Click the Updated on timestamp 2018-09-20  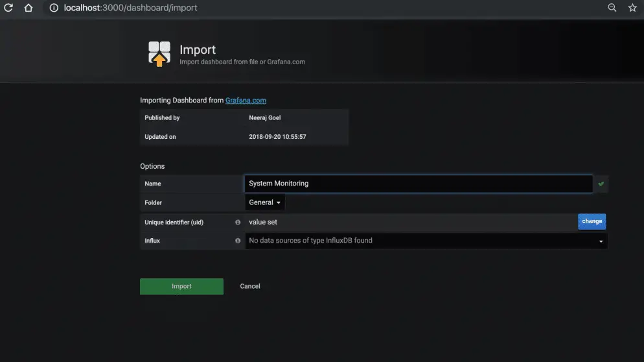point(277,137)
